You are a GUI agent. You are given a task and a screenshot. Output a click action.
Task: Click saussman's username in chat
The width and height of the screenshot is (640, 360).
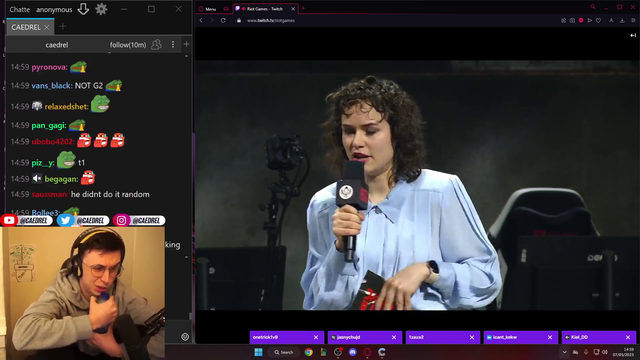pos(50,194)
